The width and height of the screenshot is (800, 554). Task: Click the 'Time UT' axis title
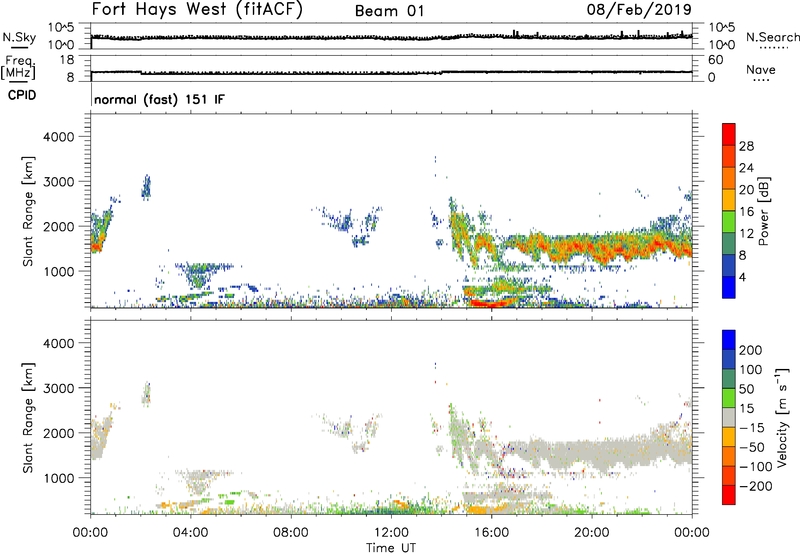pyautogui.click(x=391, y=547)
